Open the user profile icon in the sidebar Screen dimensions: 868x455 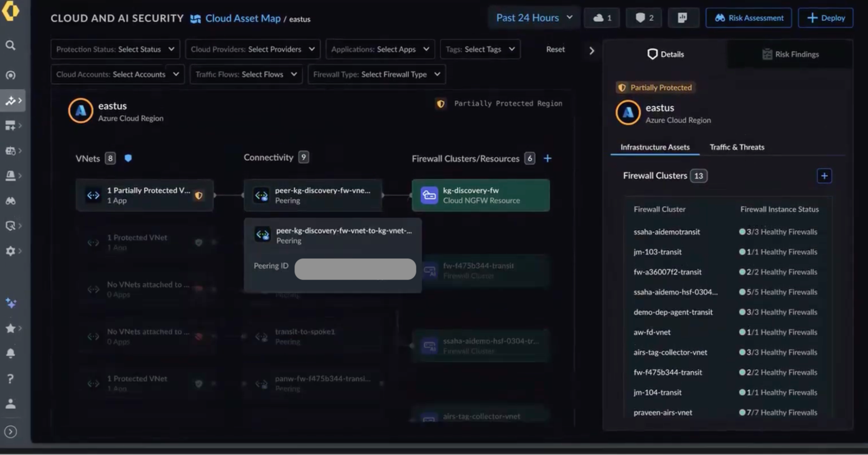pyautogui.click(x=10, y=404)
